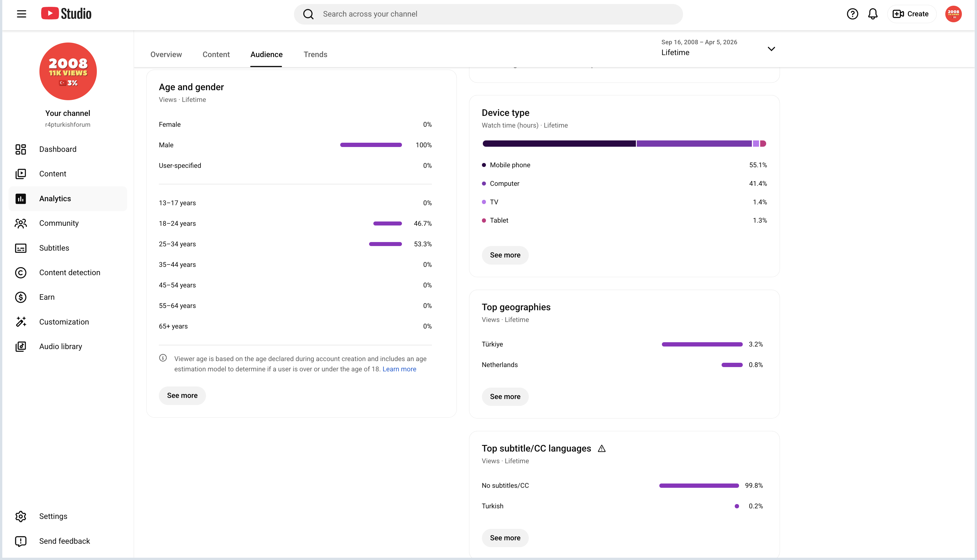Viewport: 977px width, 560px height.
Task: Click the Audio library music icon
Action: pos(21,347)
